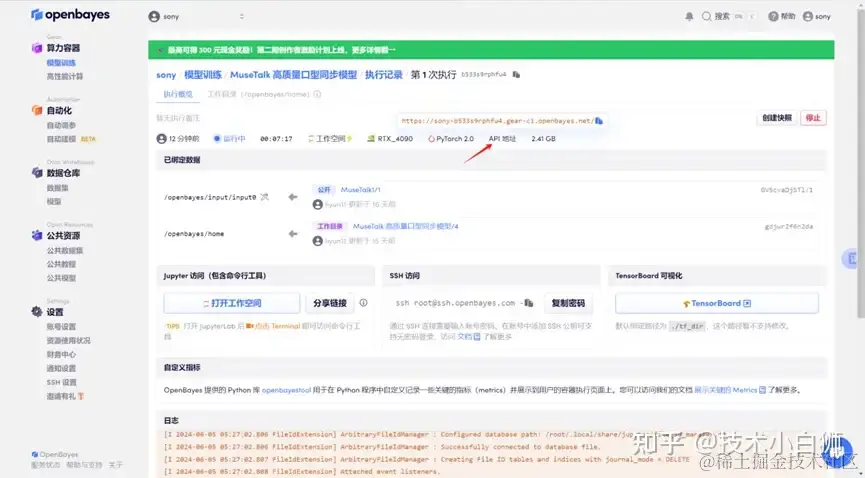Open 资源使用状况 in sidebar
This screenshot has width=865, height=478.
[68, 341]
